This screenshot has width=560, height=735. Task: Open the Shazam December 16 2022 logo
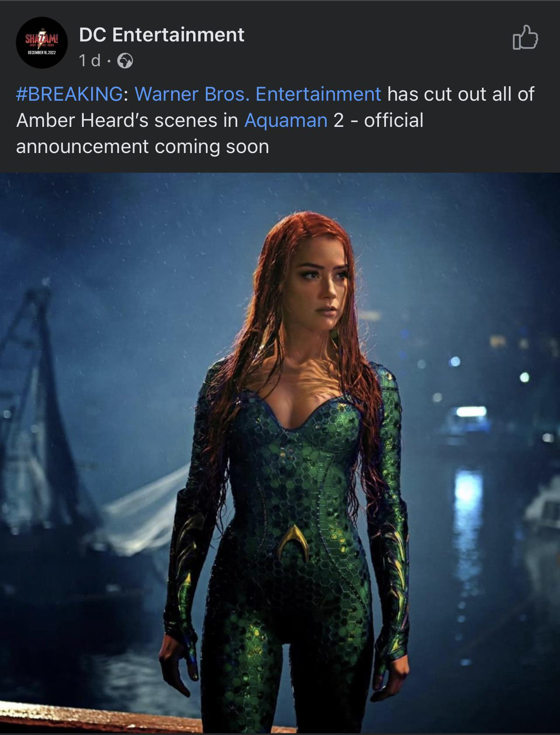click(x=42, y=43)
